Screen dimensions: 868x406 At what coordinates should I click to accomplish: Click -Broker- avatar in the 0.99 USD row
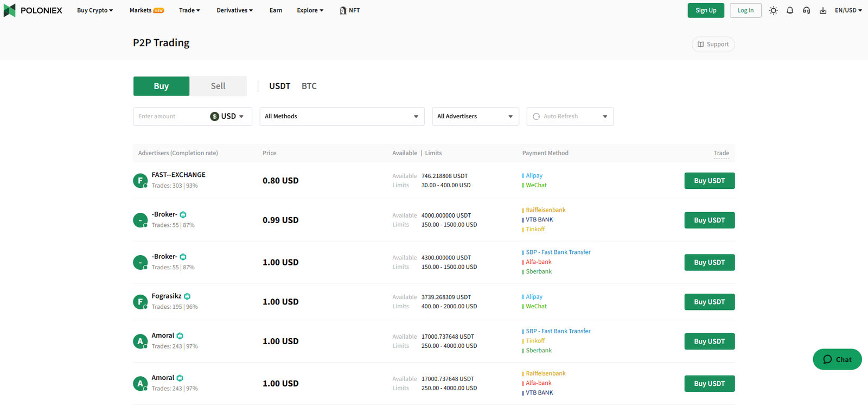[140, 220]
